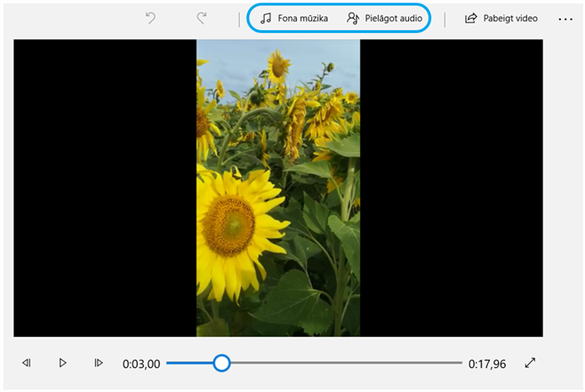The image size is (585, 392).
Task: Click the music note icon for Fona mūzika
Action: (x=266, y=18)
